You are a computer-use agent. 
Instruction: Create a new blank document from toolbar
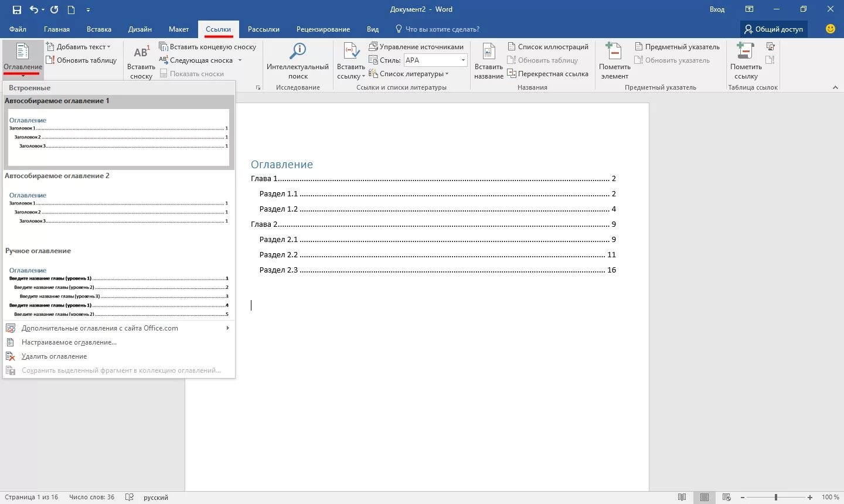[71, 9]
